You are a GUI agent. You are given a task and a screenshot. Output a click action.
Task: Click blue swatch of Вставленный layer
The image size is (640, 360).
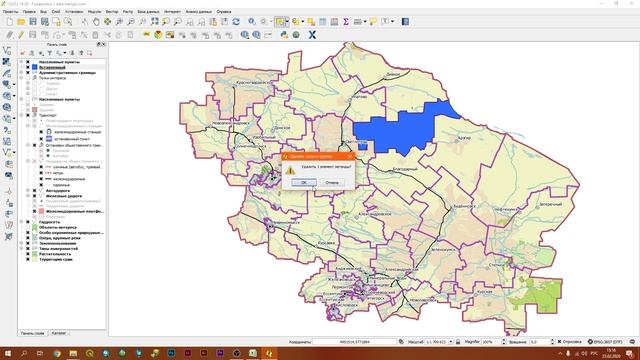[x=35, y=67]
